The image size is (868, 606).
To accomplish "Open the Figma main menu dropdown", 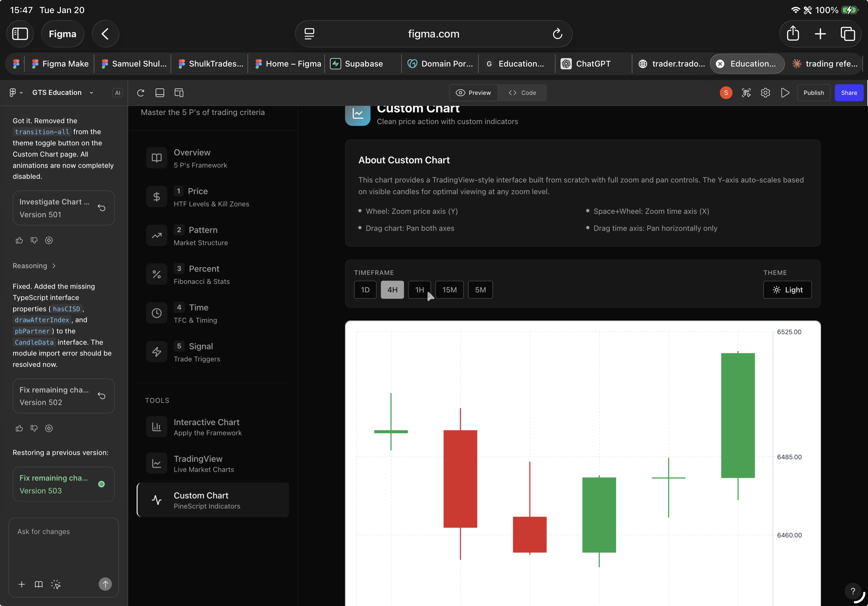I will pyautogui.click(x=16, y=93).
